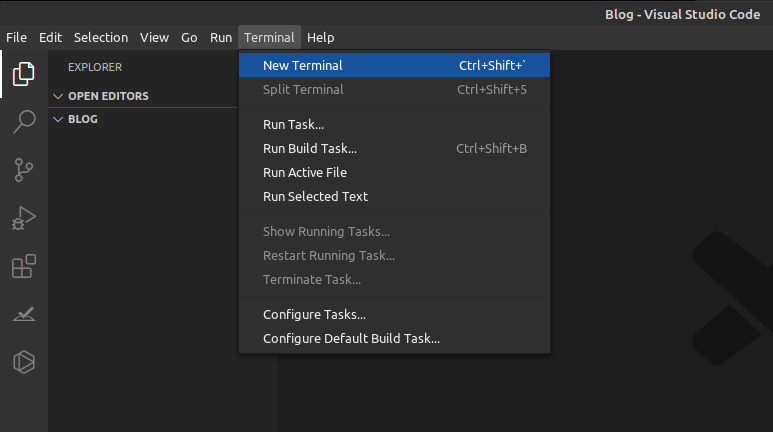Select Run Selected Text
This screenshot has height=432, width=773.
(x=394, y=196)
